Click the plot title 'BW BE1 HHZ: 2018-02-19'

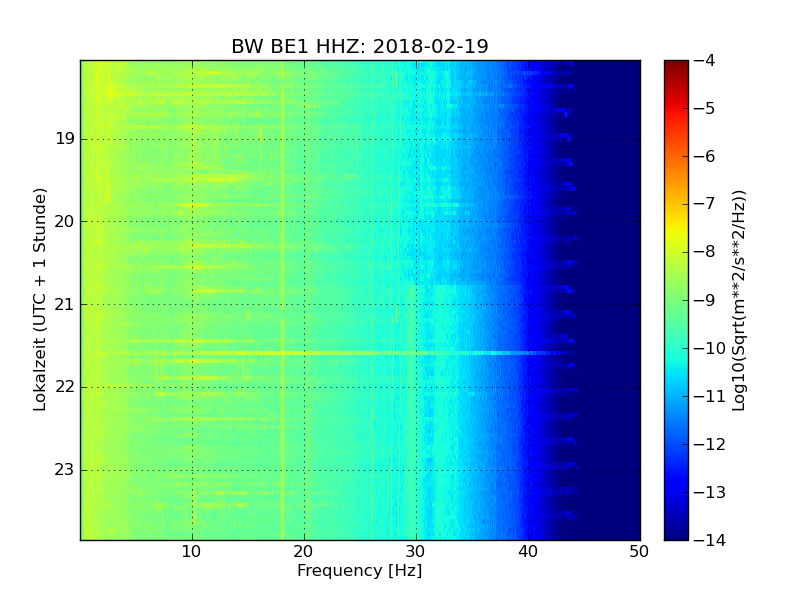(x=360, y=46)
